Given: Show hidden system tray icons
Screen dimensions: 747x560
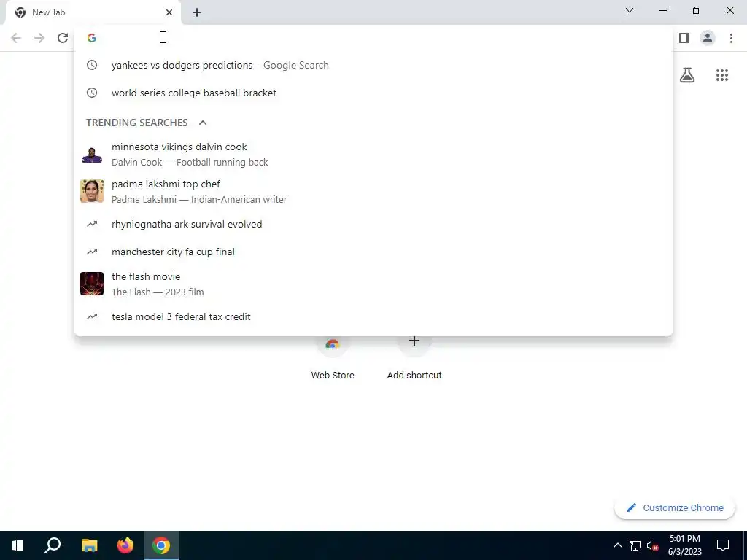Looking at the screenshot, I should (617, 545).
